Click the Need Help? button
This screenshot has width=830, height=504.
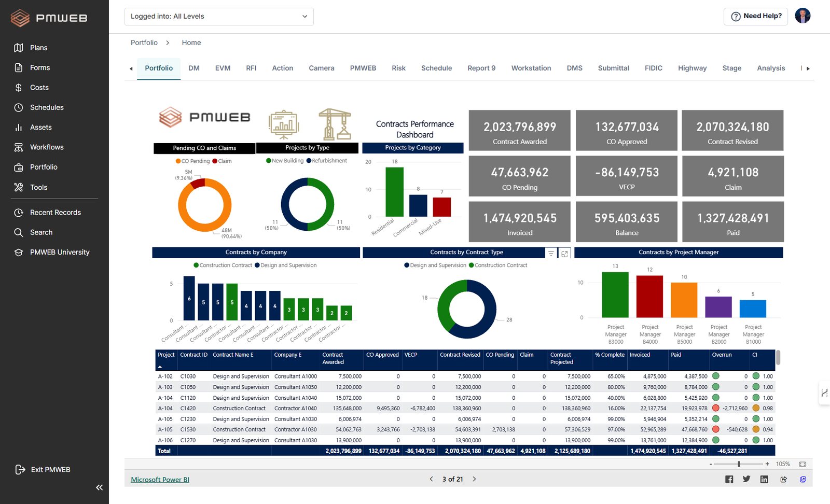coord(756,17)
